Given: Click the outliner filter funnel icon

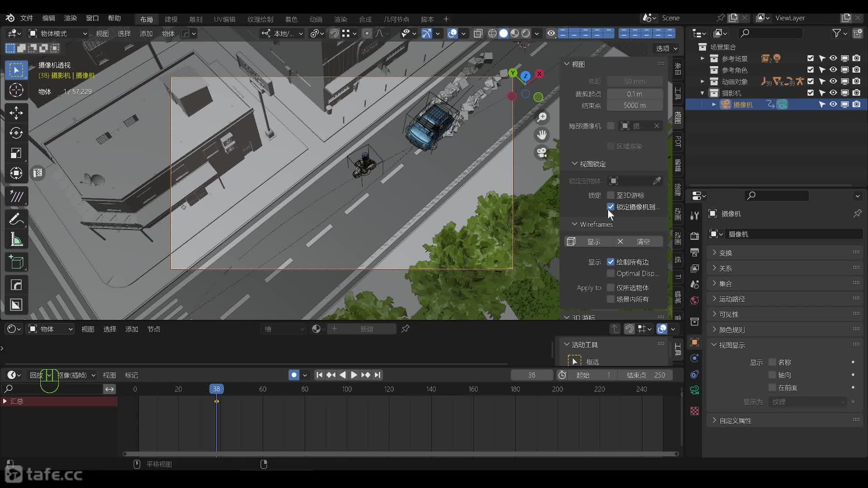Looking at the screenshot, I should (837, 33).
